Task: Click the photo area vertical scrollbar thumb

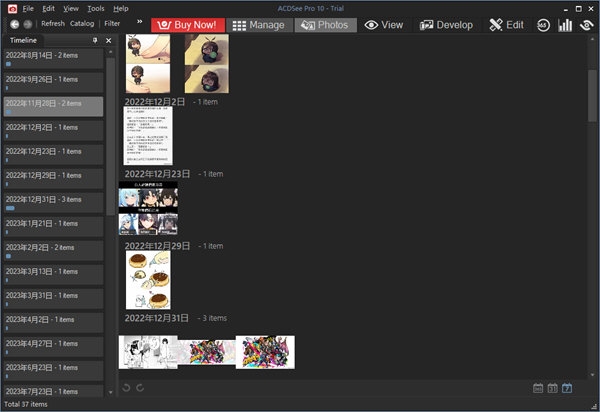Action: [x=592, y=96]
